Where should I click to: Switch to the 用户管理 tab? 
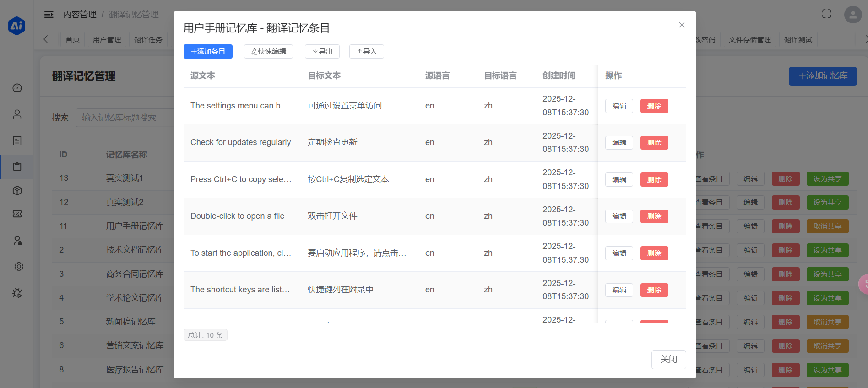107,40
